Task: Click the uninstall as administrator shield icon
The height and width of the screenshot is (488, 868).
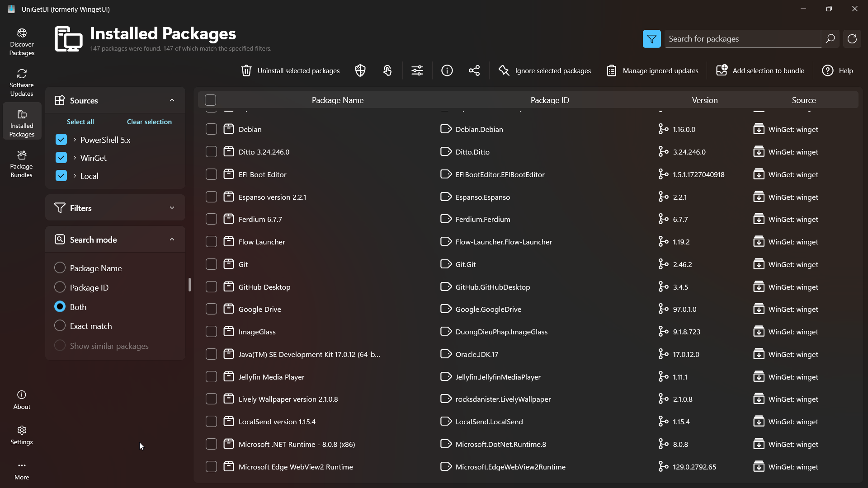Action: (360, 70)
